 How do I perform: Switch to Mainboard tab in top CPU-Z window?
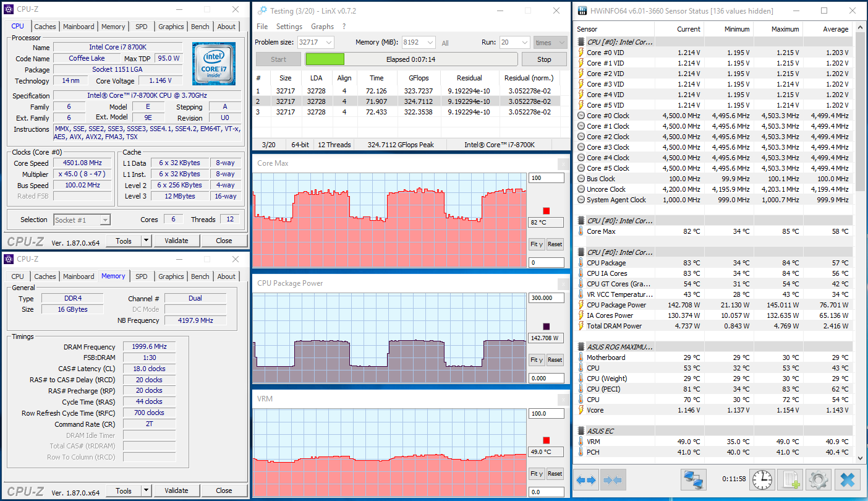point(79,27)
